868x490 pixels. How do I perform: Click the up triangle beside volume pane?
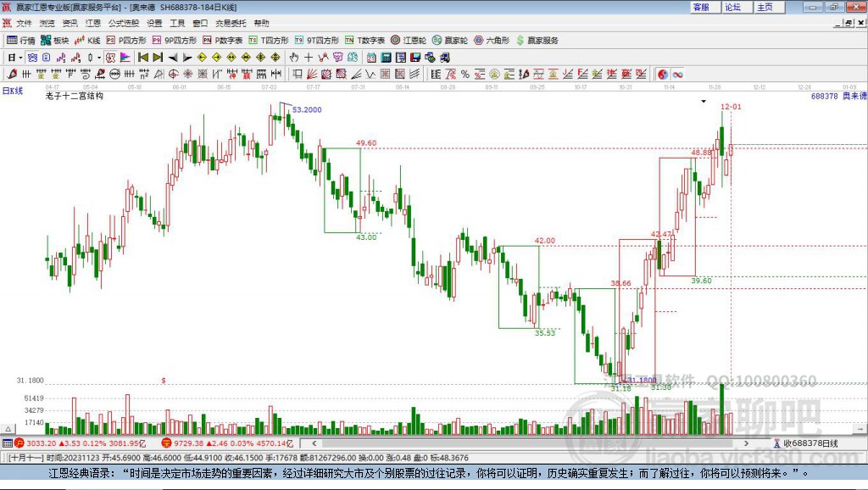coord(8,429)
